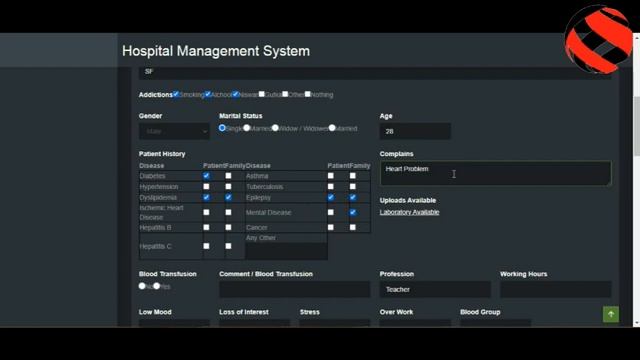Click the Hospital Management System heading
640x360 pixels.
point(216,51)
